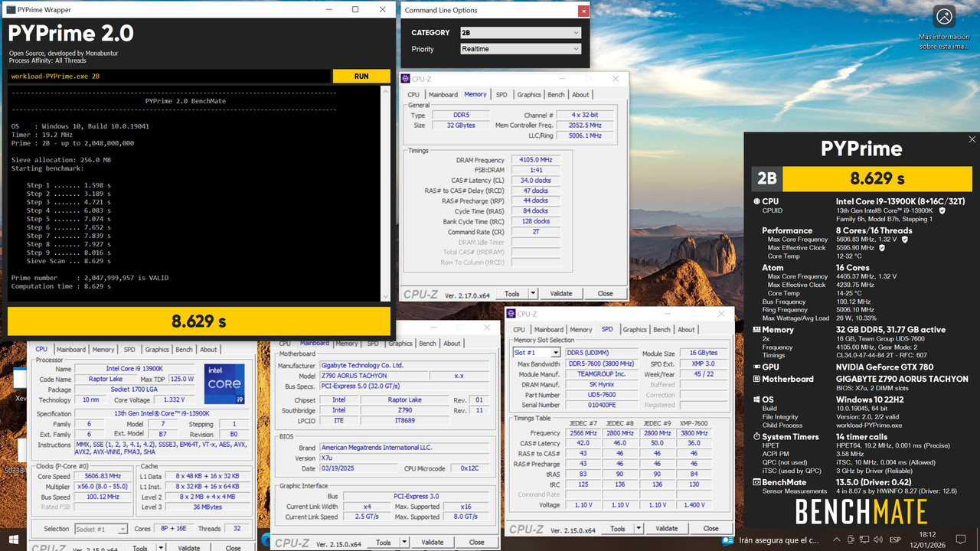Click Validate in CPU-Z SPD window
Viewport: 980px width, 551px height.
coord(667,528)
